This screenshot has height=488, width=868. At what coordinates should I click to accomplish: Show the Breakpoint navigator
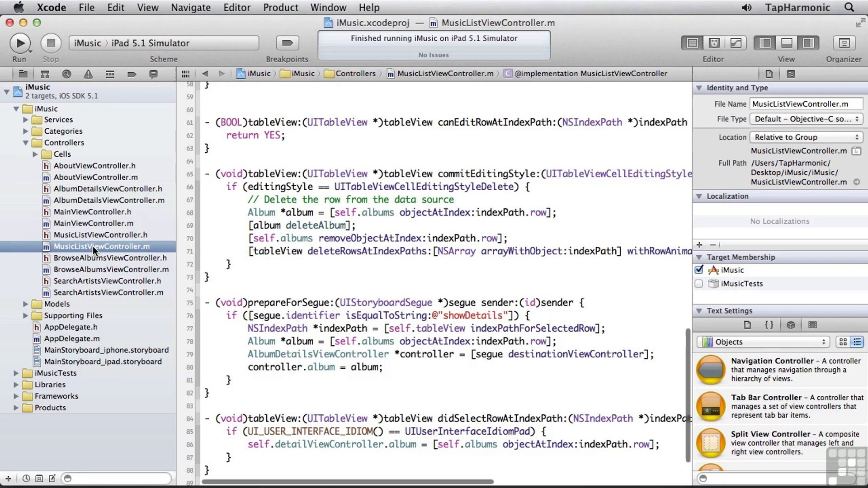pyautogui.click(x=132, y=74)
